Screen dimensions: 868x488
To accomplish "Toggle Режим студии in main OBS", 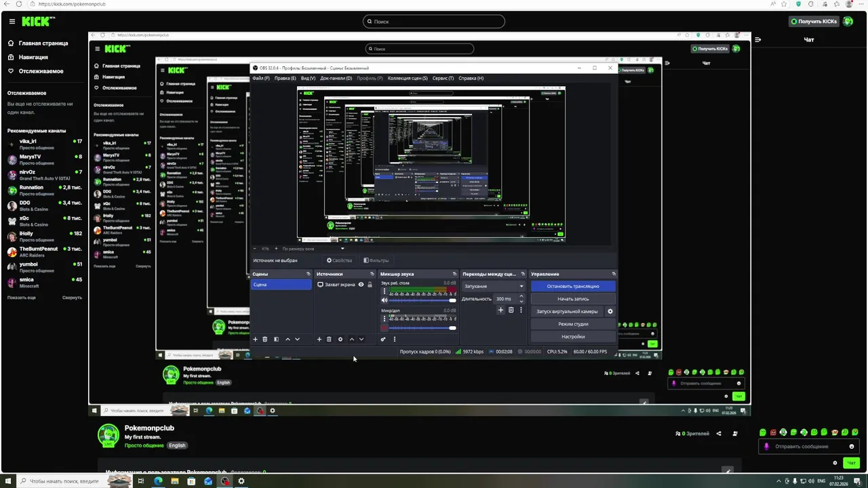I will click(x=573, y=324).
